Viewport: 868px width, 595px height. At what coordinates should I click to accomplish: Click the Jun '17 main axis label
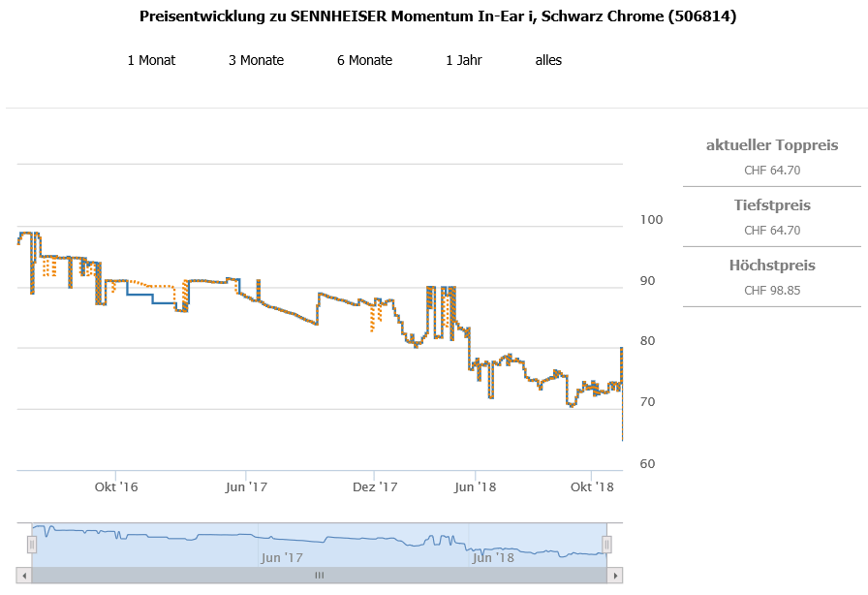coord(246,487)
